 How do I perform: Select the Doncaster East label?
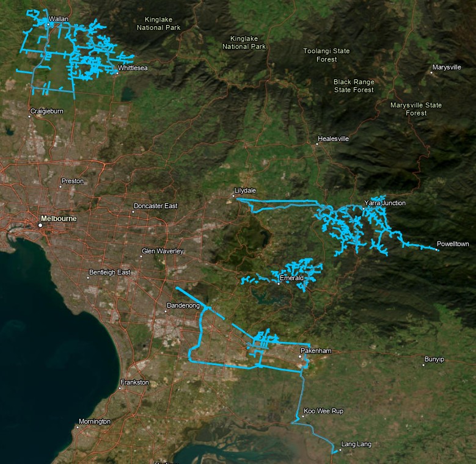pyautogui.click(x=155, y=206)
